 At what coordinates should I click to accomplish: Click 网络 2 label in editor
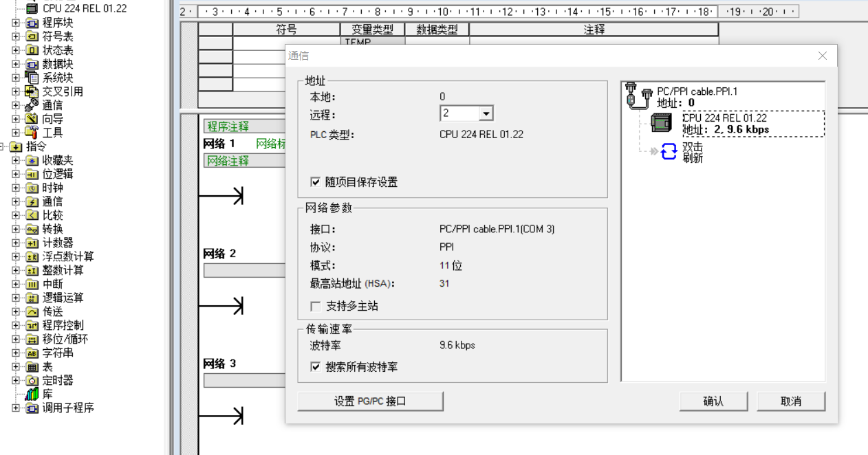[x=219, y=254]
